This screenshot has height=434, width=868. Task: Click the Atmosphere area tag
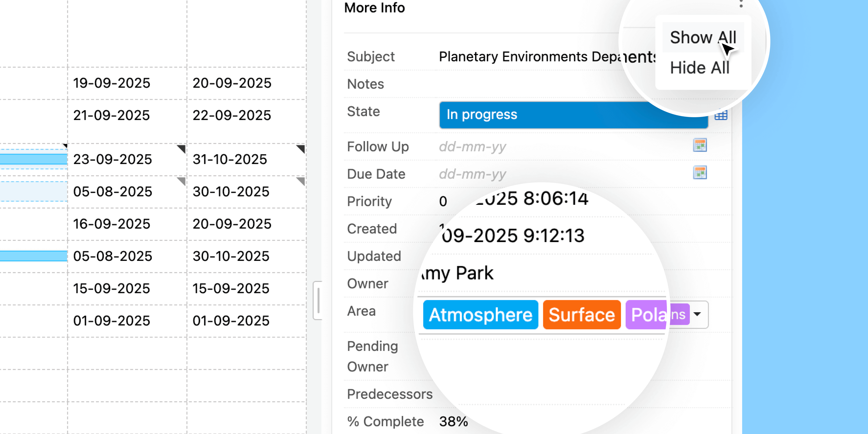pos(481,315)
